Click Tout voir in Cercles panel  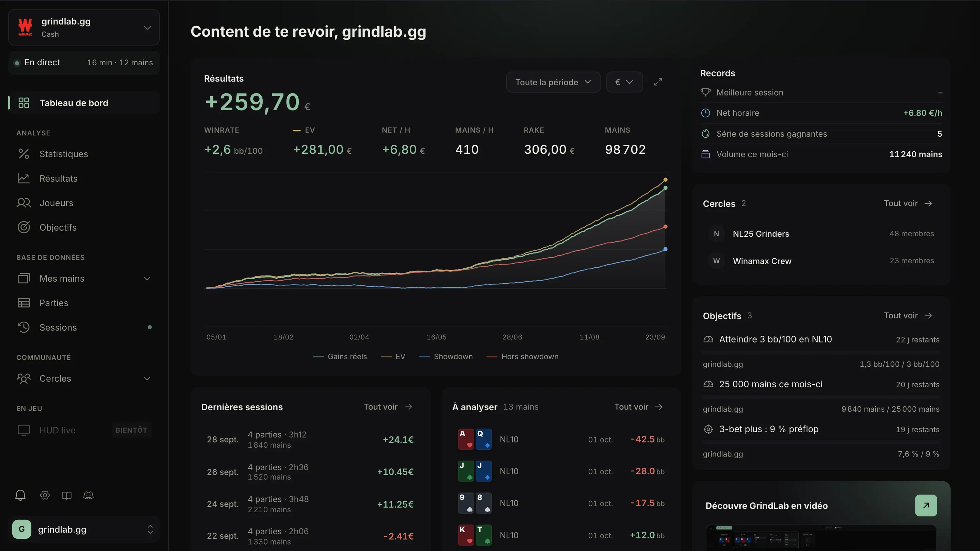pyautogui.click(x=908, y=203)
